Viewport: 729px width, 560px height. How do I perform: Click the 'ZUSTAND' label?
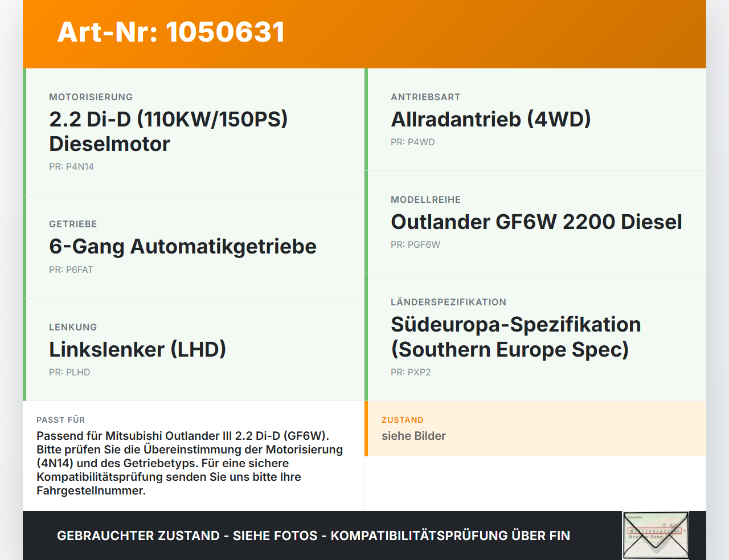[x=403, y=420]
